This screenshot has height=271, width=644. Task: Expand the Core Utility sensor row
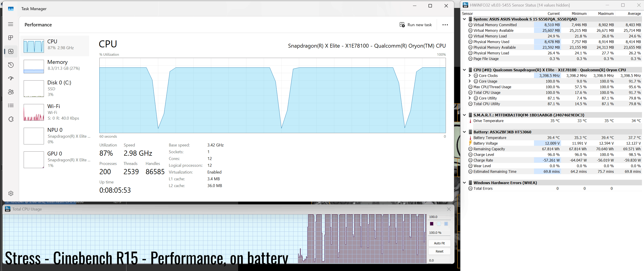click(x=470, y=98)
